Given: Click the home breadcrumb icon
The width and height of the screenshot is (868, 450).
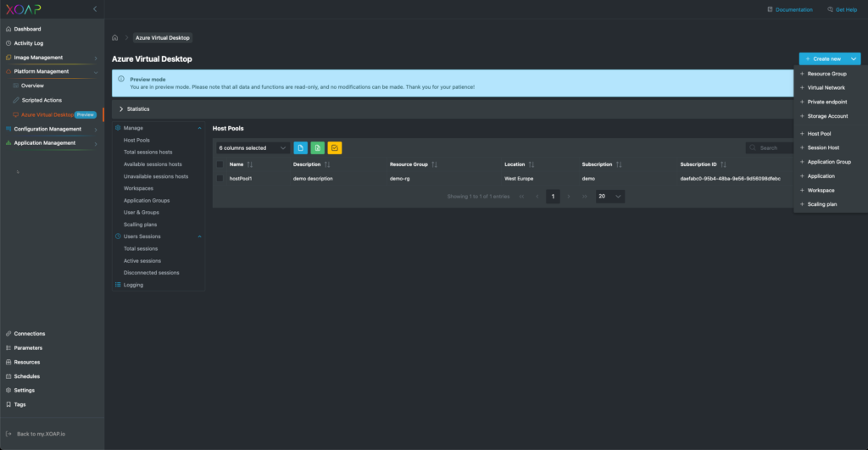Looking at the screenshot, I should [x=115, y=37].
